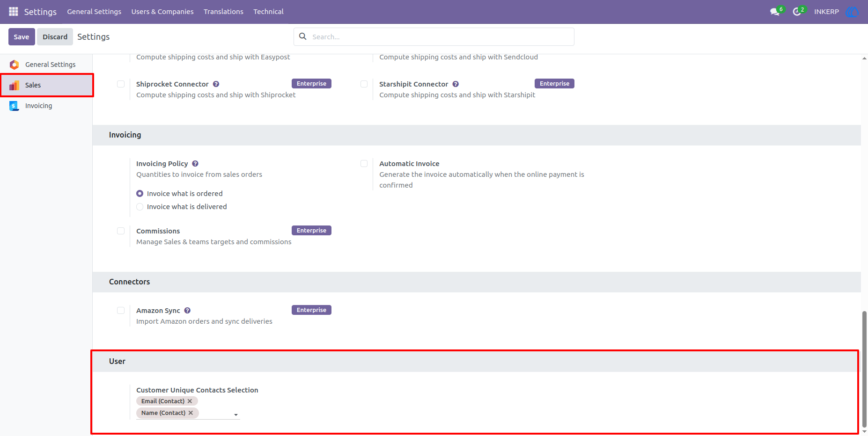Open the Translations menu
This screenshot has height=436, width=868.
(x=223, y=12)
